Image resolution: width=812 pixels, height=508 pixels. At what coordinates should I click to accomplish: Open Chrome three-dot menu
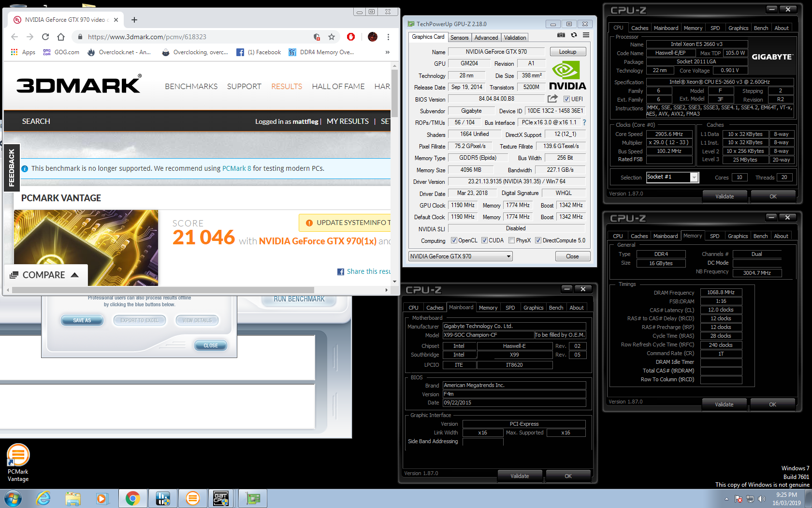[x=388, y=37]
